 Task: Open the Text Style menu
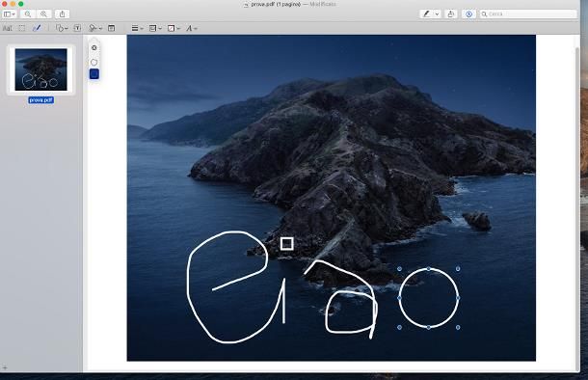coord(191,28)
